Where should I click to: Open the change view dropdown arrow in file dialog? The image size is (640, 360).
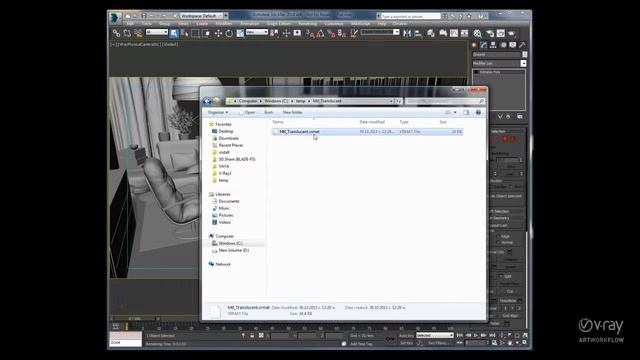456,112
